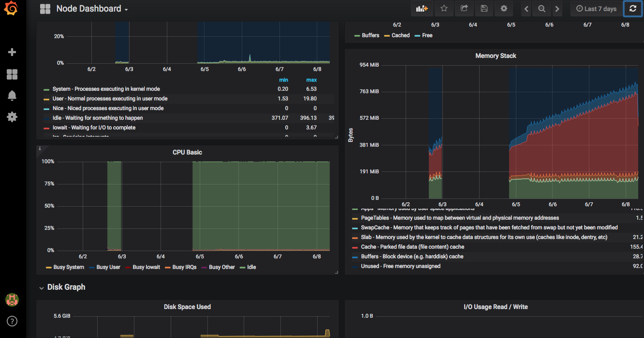This screenshot has height=338, width=644.
Task: Click the CPU Basic panel info corner icon
Action: pyautogui.click(x=40, y=149)
